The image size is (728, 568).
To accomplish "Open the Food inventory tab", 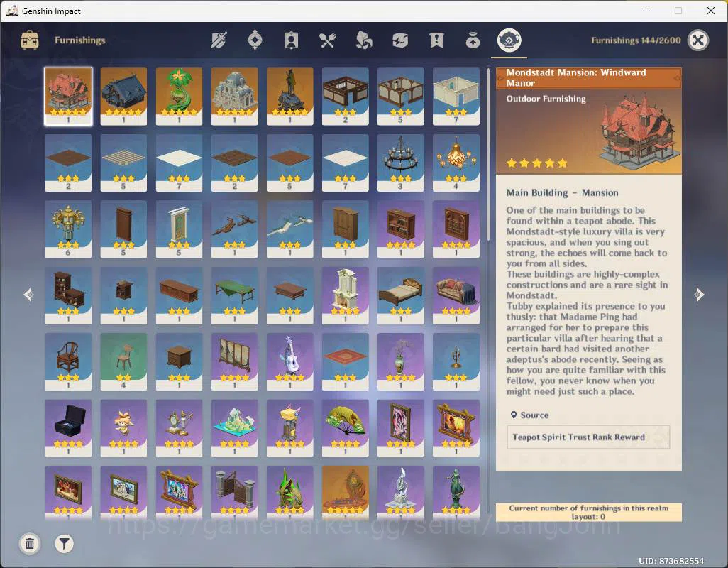I will [x=327, y=40].
